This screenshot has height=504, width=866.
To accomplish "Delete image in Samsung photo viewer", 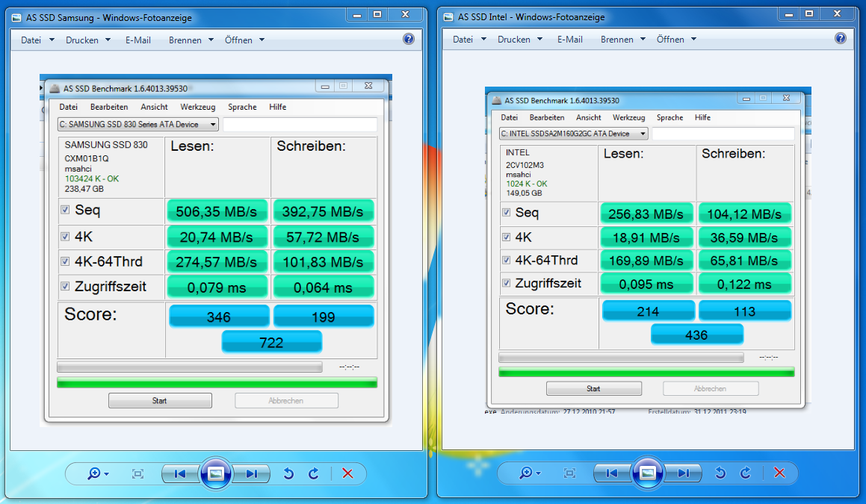I will tap(347, 473).
